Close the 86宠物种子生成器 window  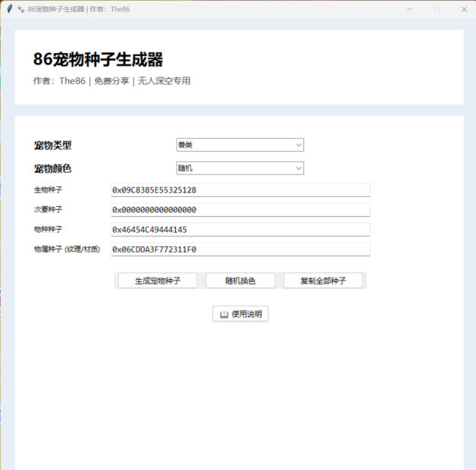coord(464,9)
